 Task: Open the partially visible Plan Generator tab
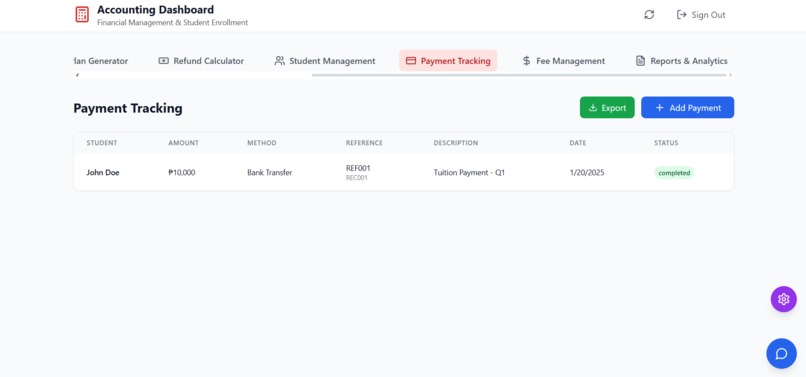[101, 61]
